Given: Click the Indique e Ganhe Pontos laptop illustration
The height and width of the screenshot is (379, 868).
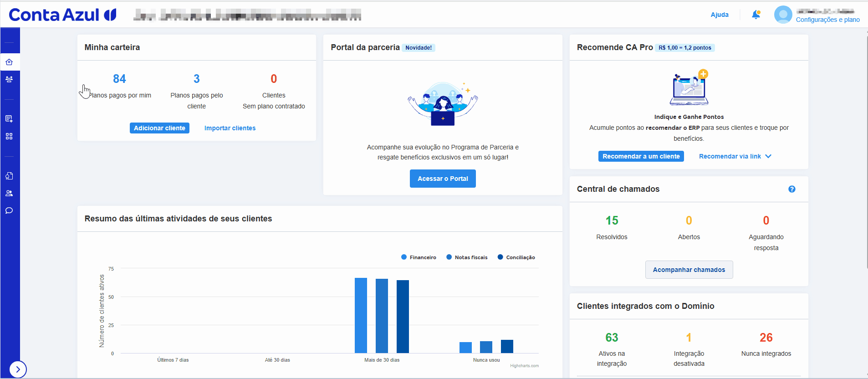Looking at the screenshot, I should point(689,87).
